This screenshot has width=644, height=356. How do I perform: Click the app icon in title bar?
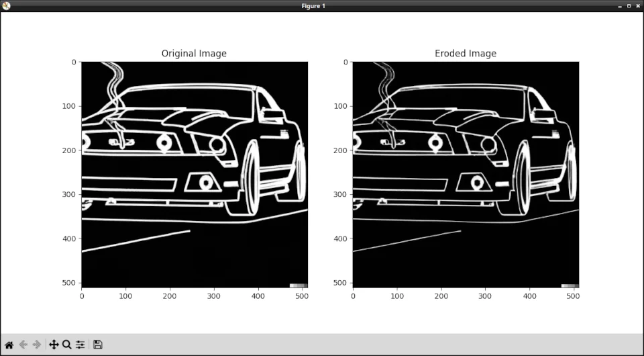6,6
